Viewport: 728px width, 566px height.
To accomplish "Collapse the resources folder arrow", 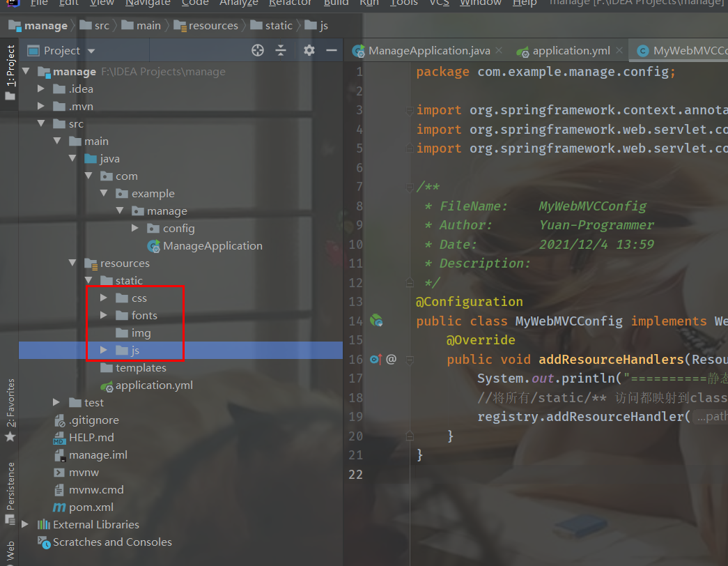I will [x=72, y=263].
